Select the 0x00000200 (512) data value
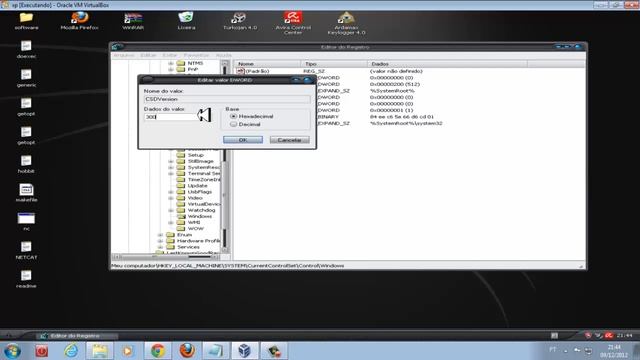The width and height of the screenshot is (640, 360). tap(395, 84)
